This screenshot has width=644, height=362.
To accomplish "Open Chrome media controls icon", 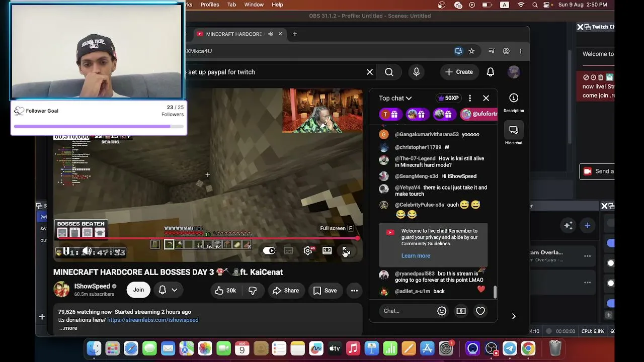I will click(x=492, y=51).
